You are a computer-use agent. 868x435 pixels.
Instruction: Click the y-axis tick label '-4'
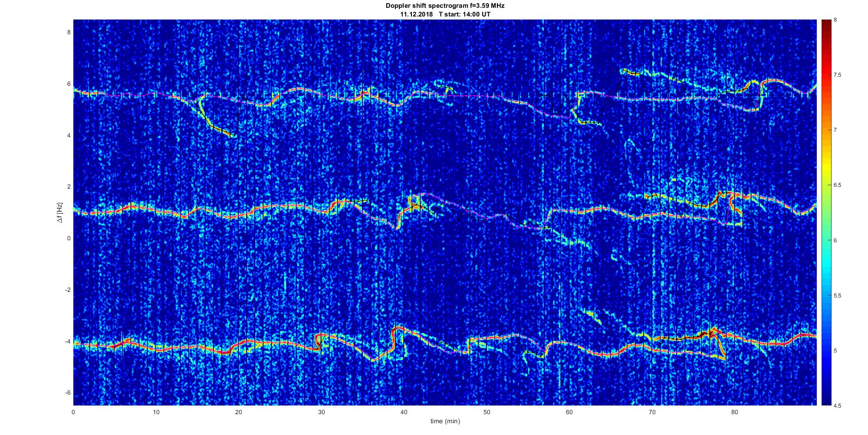(x=68, y=341)
